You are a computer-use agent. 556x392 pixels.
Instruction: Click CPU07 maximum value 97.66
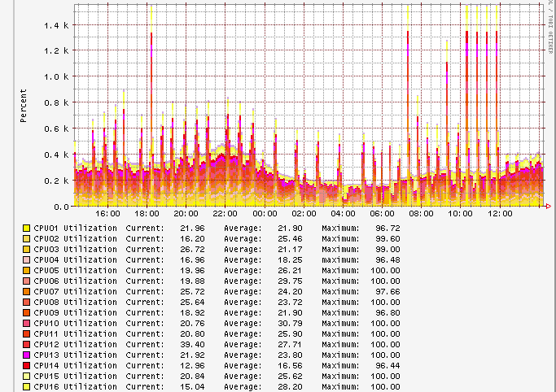point(388,292)
